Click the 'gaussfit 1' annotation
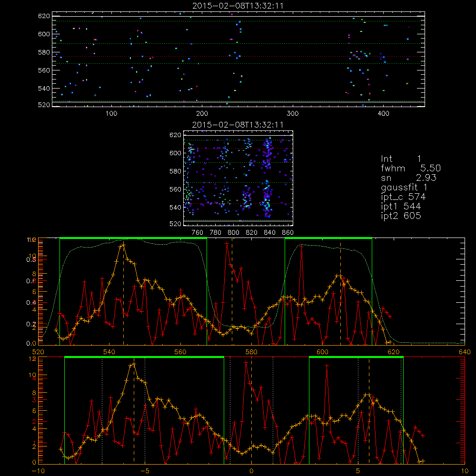This screenshot has width=476, height=476. 404,187
